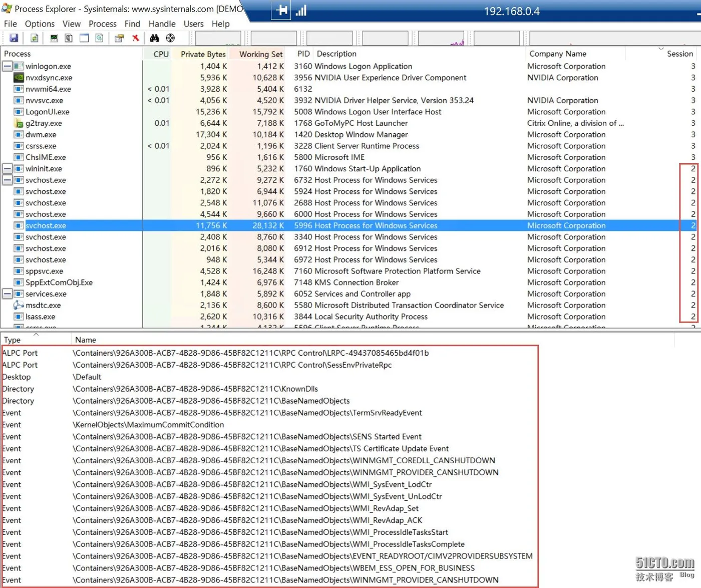Click the crosshair Find Window's Process icon
Image resolution: width=701 pixels, height=588 pixels.
170,38
